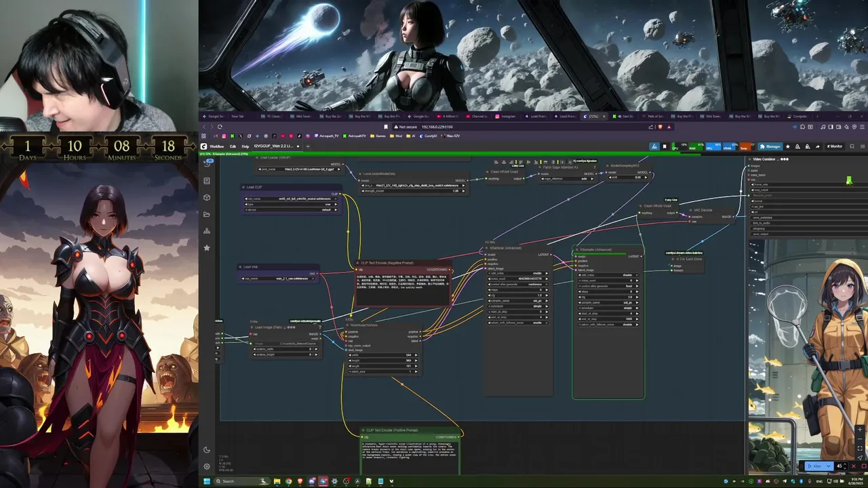Toggle return_with_leftover_noise on right KSampler

click(608, 325)
